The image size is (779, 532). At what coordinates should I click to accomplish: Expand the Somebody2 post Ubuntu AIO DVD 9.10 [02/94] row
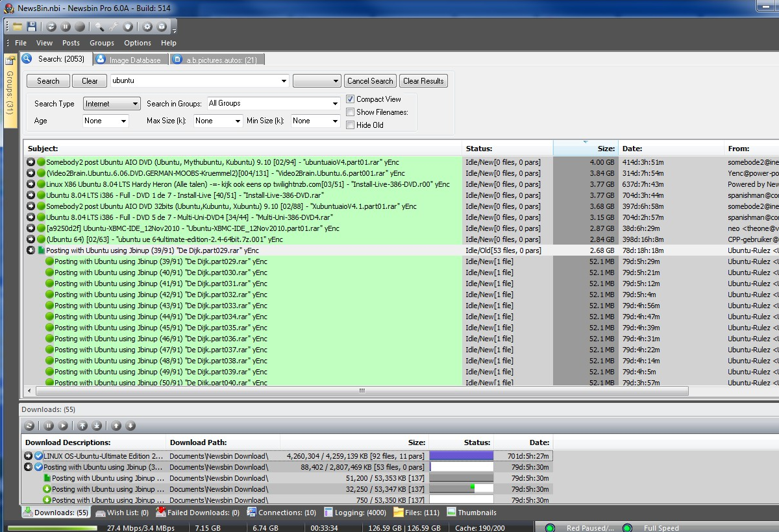pyautogui.click(x=31, y=162)
